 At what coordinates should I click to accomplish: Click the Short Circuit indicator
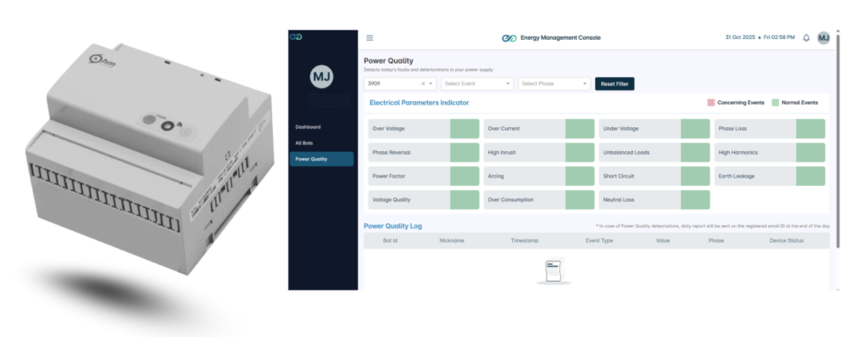click(x=654, y=177)
